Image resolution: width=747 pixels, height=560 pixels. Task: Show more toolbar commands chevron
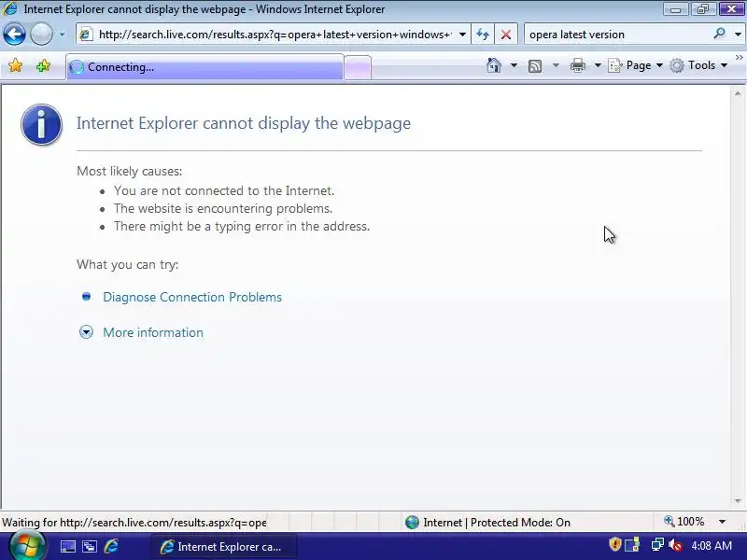pyautogui.click(x=739, y=58)
